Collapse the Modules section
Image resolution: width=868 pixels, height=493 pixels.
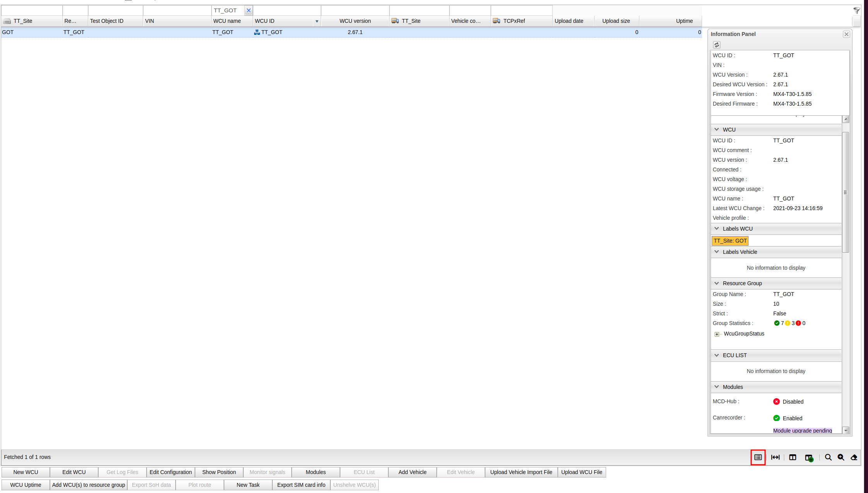(x=717, y=387)
